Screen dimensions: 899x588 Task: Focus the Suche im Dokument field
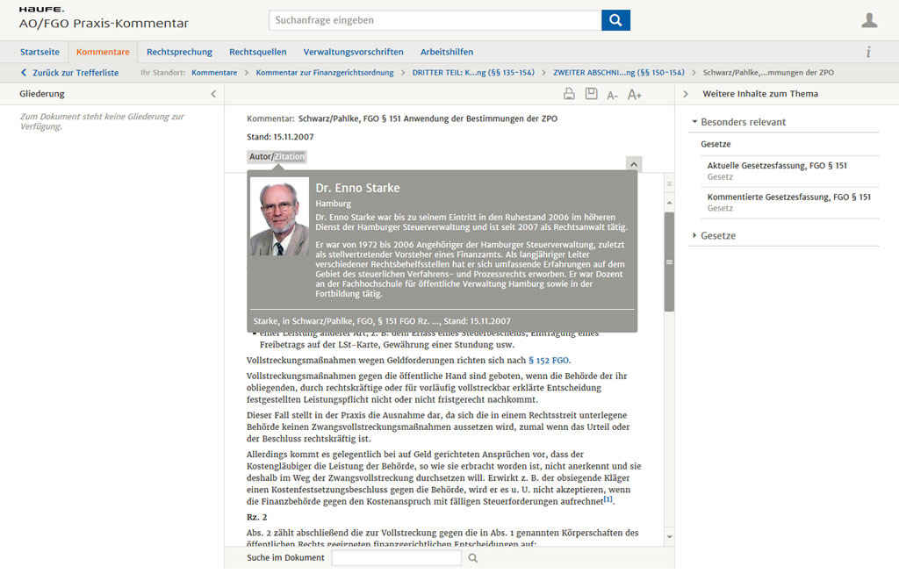click(x=396, y=557)
